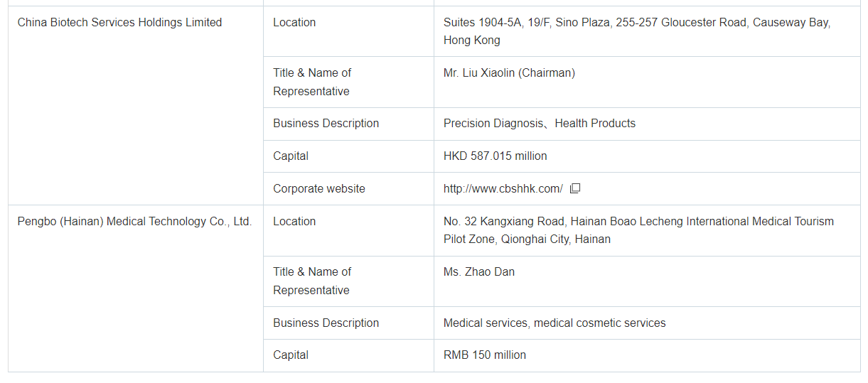Click Business Description label in China Biotech section
Screen dimensions: 868x383
tap(326, 124)
